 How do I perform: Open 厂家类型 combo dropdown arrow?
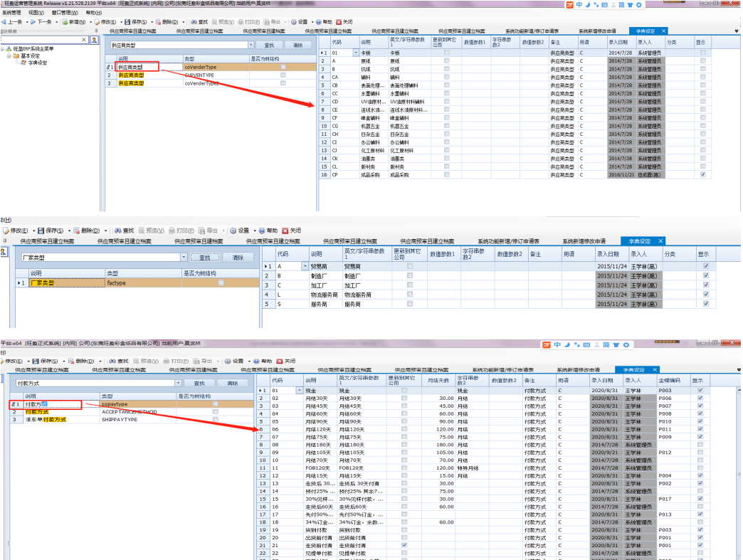tap(184, 258)
